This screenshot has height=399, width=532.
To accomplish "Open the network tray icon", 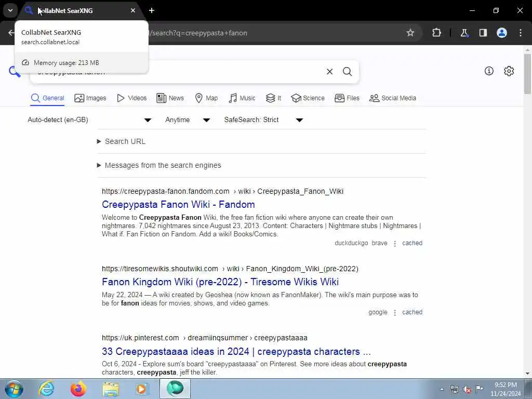I will pyautogui.click(x=454, y=390).
